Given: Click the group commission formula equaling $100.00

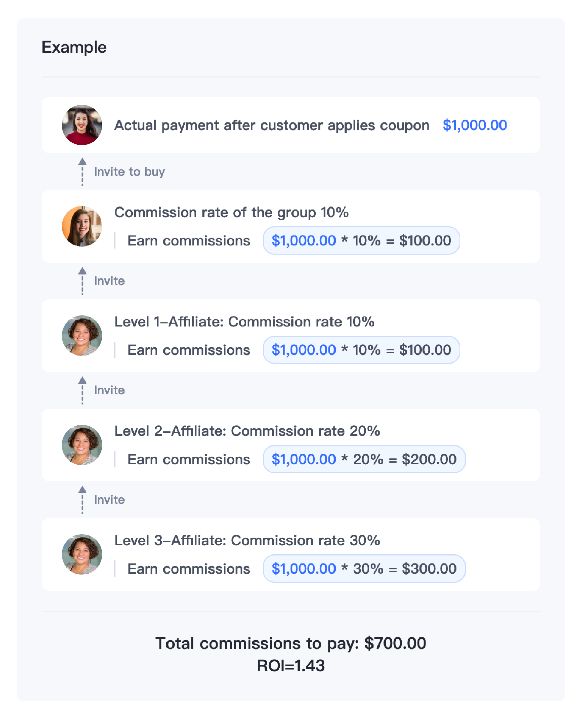Looking at the screenshot, I should click(x=362, y=241).
